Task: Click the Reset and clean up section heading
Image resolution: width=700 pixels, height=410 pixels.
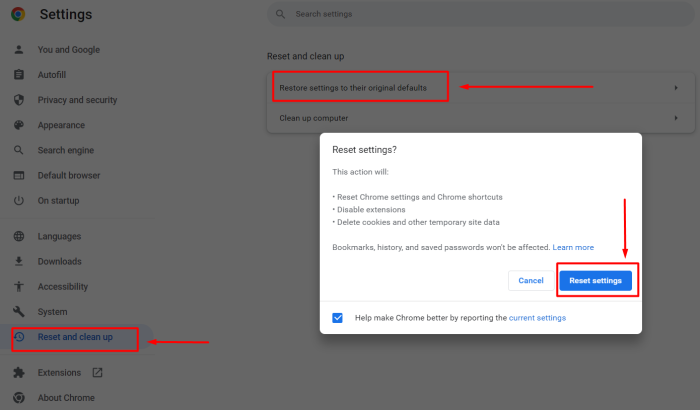Action: point(305,56)
